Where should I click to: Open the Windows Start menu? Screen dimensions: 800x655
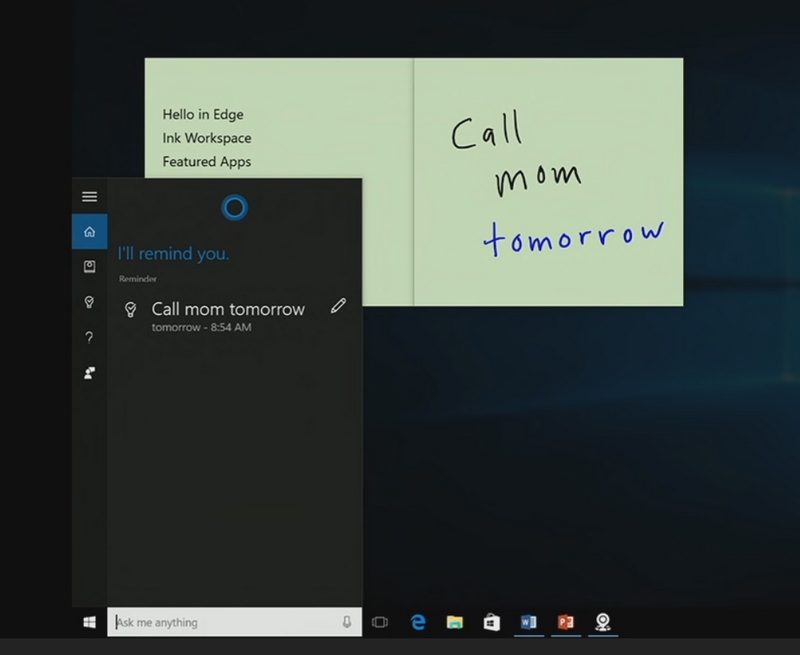click(x=89, y=622)
